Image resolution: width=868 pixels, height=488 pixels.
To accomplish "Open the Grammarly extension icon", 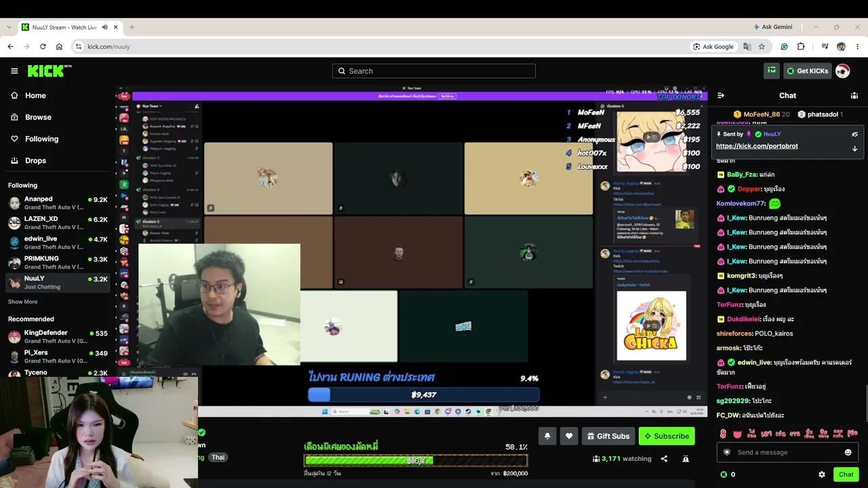I will (785, 47).
